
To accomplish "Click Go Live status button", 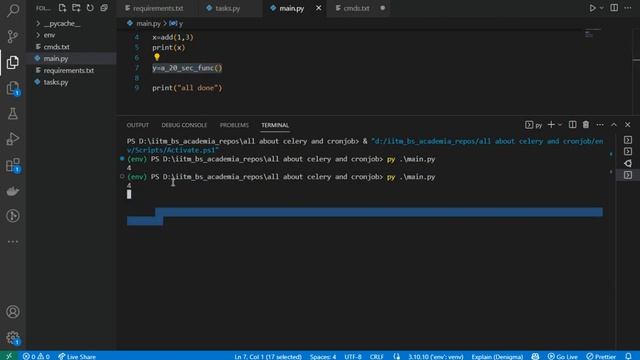I will tap(563, 356).
